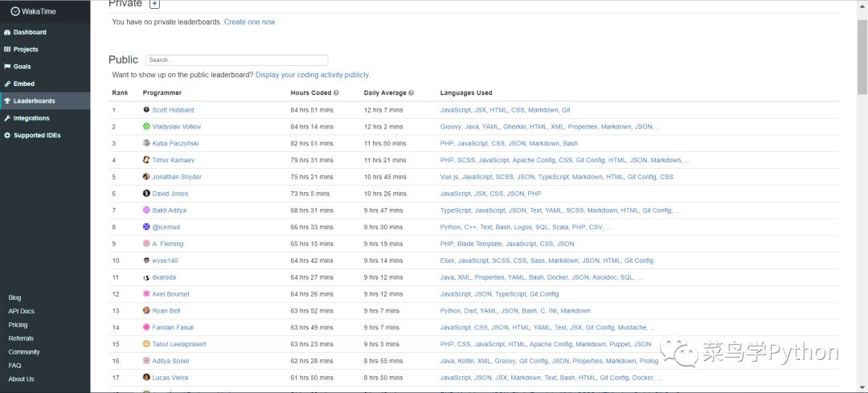Click the Embed link icon
Screen dimensions: 868x393
[7, 84]
